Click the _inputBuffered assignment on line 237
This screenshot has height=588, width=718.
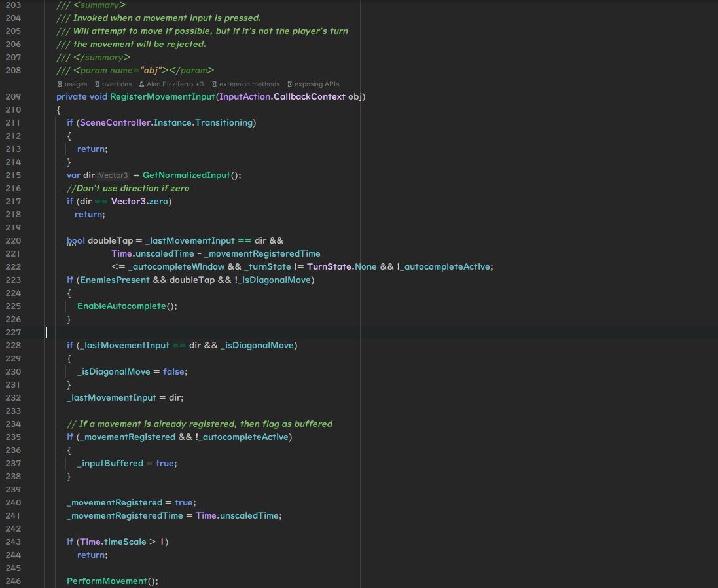click(110, 464)
